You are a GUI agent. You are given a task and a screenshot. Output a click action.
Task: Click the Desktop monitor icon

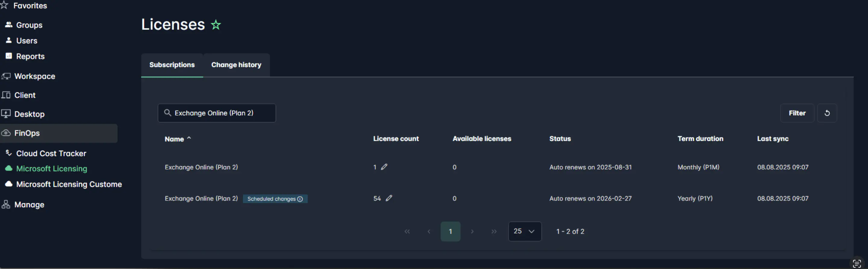click(x=6, y=114)
